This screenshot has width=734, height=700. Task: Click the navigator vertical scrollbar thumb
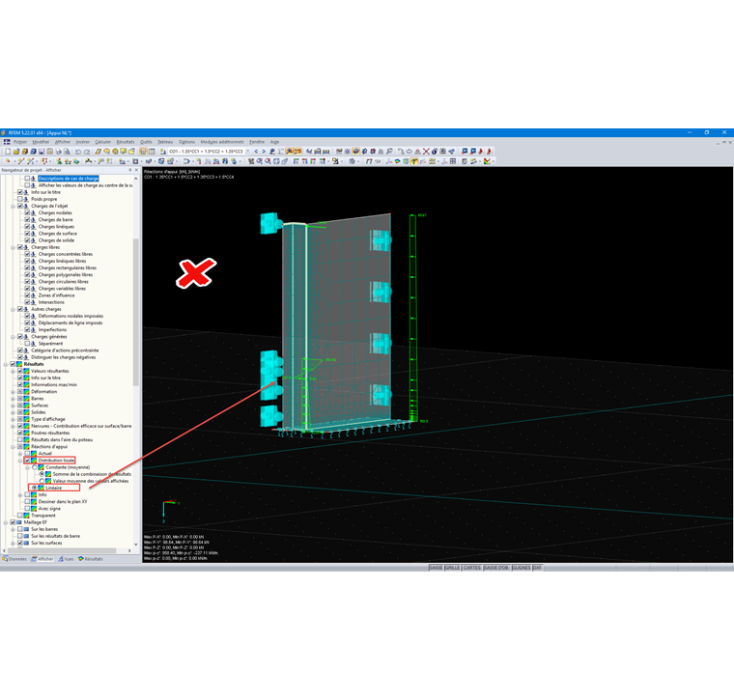pos(136,312)
